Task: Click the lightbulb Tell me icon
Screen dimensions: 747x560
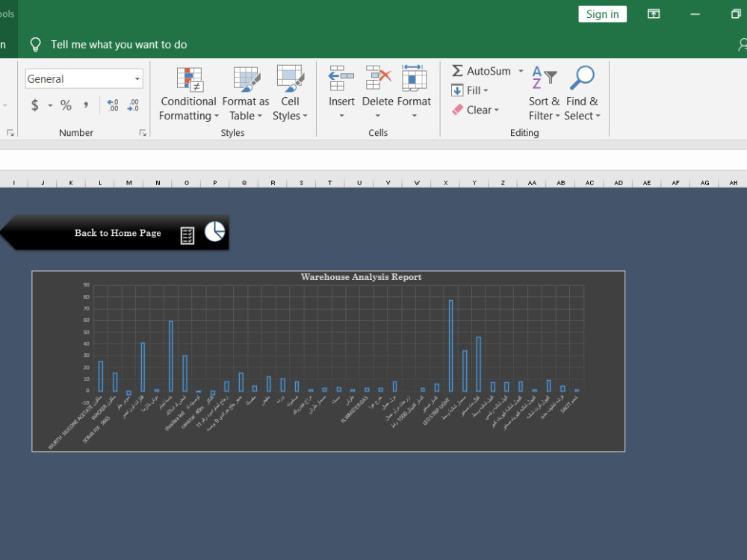Action: coord(35,45)
